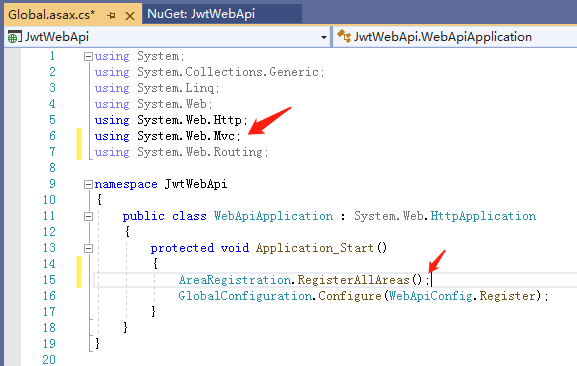Pin the Global.asax.cs tab
The width and height of the screenshot is (577, 366).
[111, 15]
